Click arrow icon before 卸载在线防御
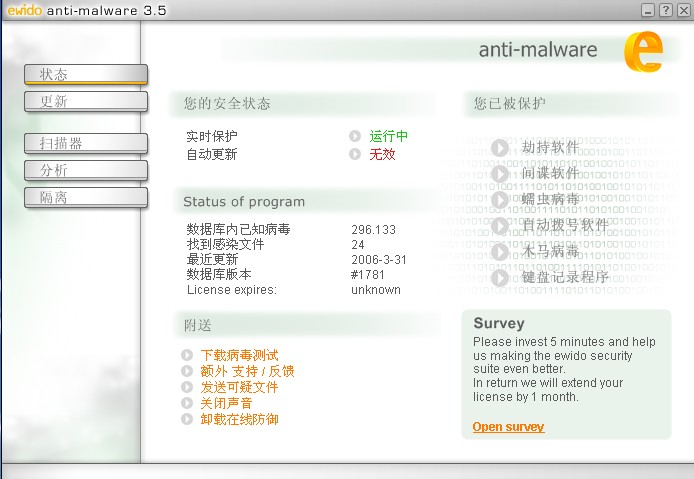The height and width of the screenshot is (479, 694). (x=187, y=419)
